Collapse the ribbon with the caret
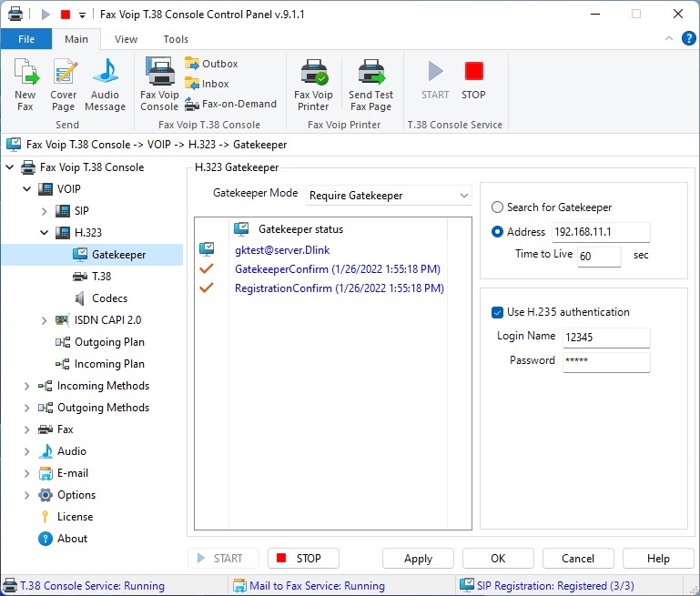 click(669, 38)
